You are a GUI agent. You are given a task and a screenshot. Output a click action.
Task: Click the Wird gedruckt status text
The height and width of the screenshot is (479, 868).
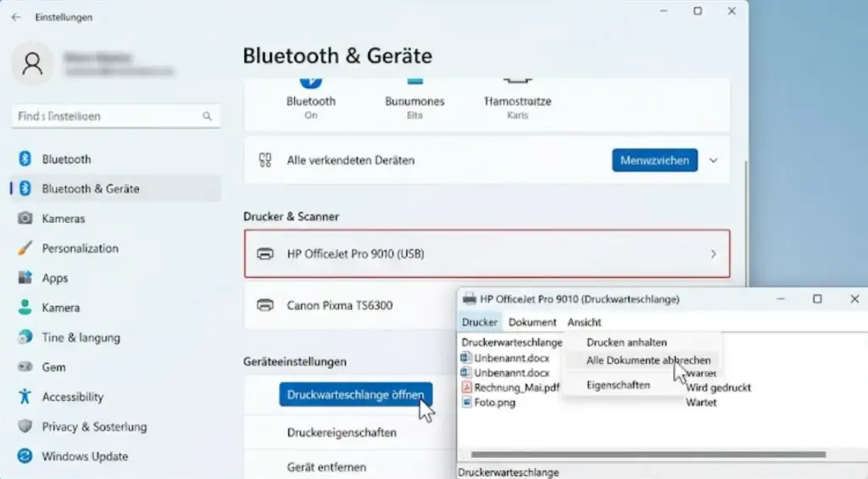718,387
